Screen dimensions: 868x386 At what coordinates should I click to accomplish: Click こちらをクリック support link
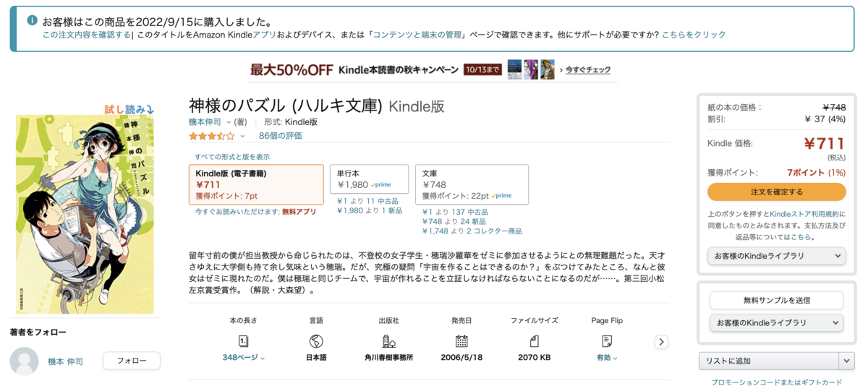pyautogui.click(x=694, y=35)
